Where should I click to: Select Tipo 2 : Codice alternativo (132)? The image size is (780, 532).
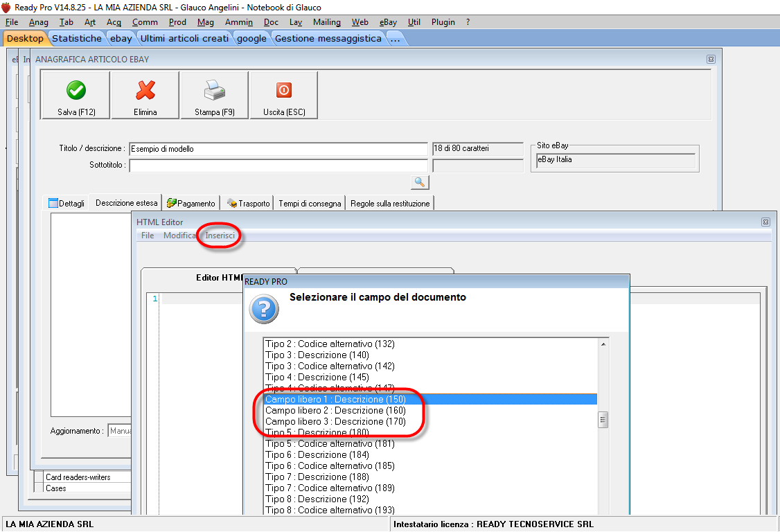[x=431, y=344]
